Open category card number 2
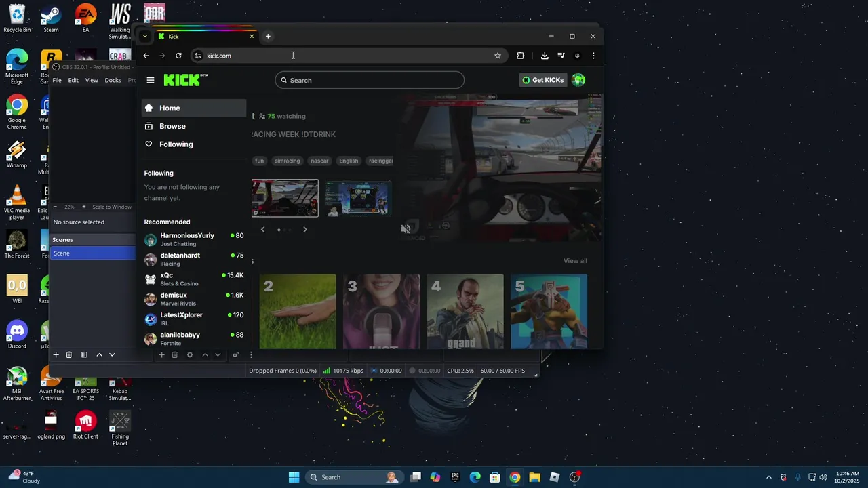The width and height of the screenshot is (868, 488). (298, 312)
